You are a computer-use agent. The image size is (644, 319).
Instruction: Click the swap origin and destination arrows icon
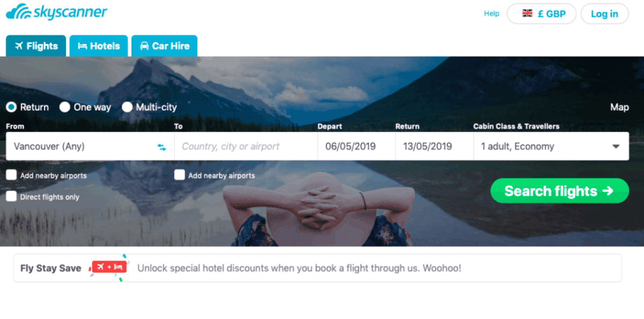click(162, 147)
